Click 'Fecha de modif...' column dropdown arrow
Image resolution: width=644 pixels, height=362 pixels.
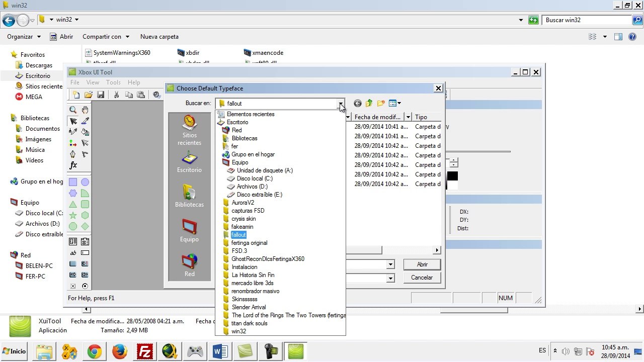coord(408,117)
